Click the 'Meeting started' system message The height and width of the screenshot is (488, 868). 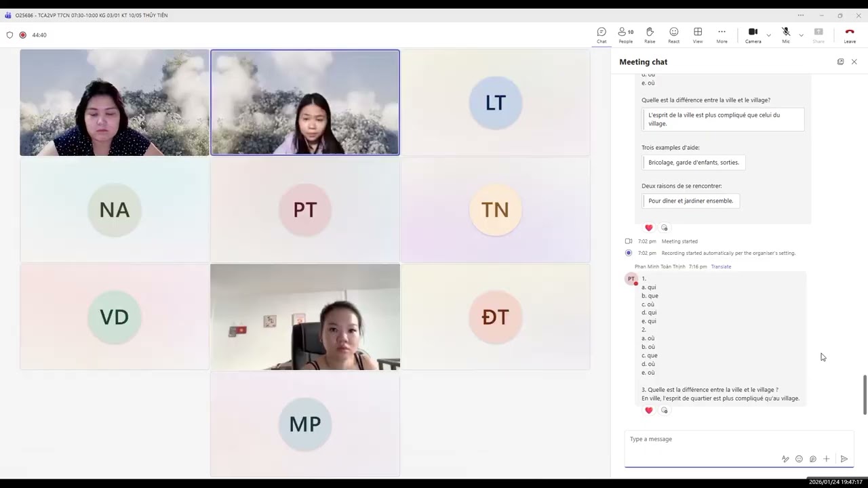click(679, 241)
